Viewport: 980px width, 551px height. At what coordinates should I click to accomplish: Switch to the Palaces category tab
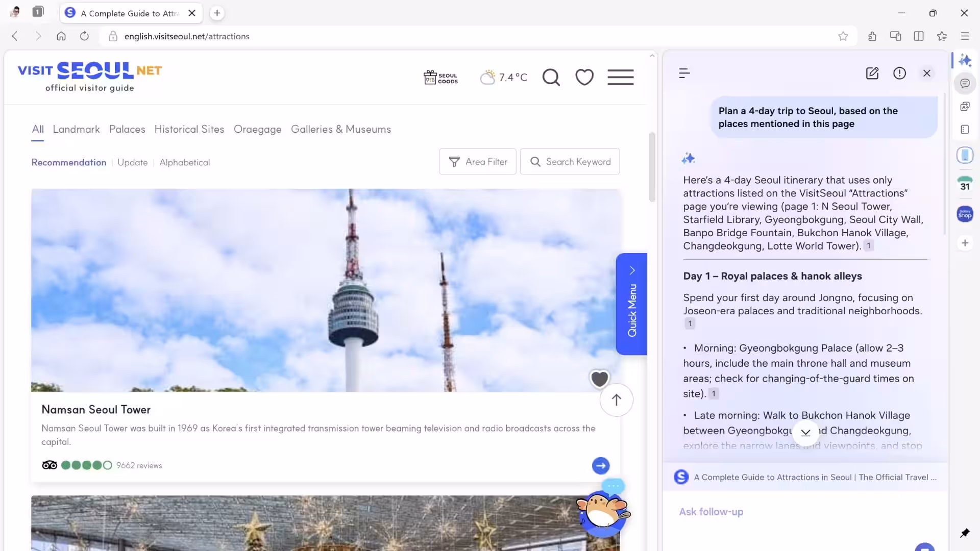coord(127,129)
